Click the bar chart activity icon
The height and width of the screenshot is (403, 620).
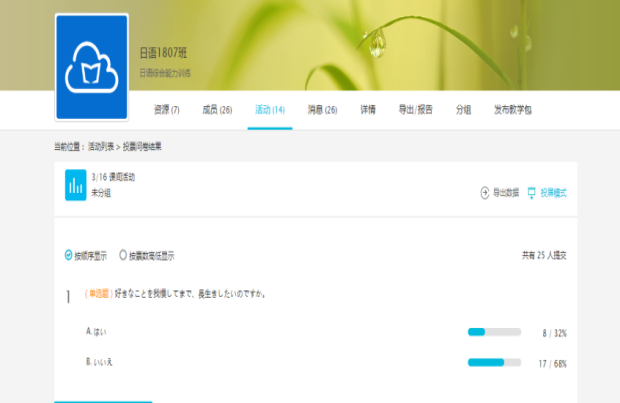point(75,185)
